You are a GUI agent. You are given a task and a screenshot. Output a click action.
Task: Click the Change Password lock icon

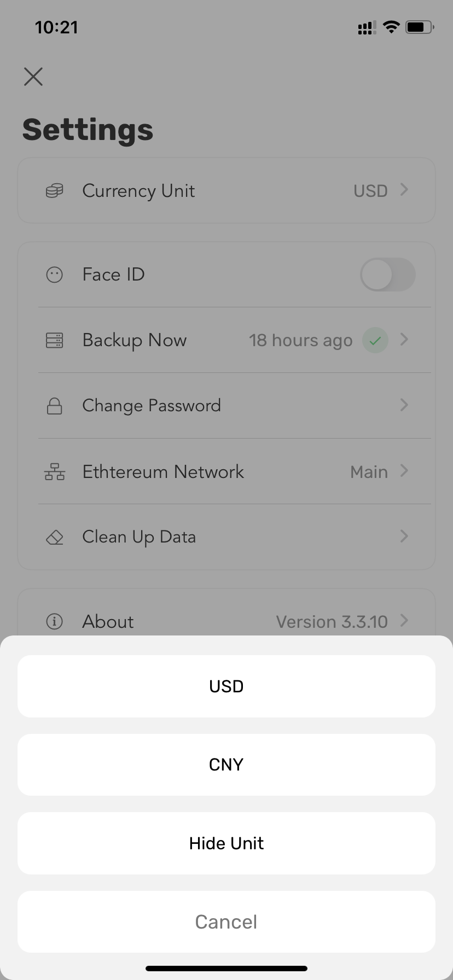tap(54, 406)
